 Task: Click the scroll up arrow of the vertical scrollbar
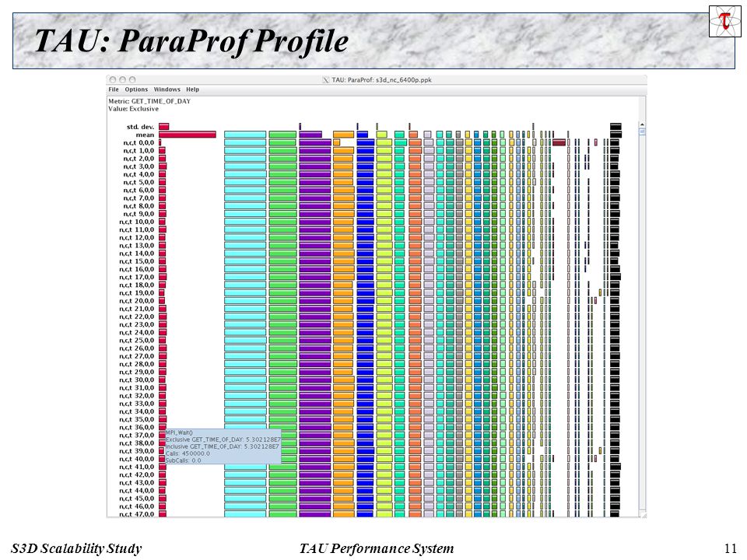pos(642,124)
